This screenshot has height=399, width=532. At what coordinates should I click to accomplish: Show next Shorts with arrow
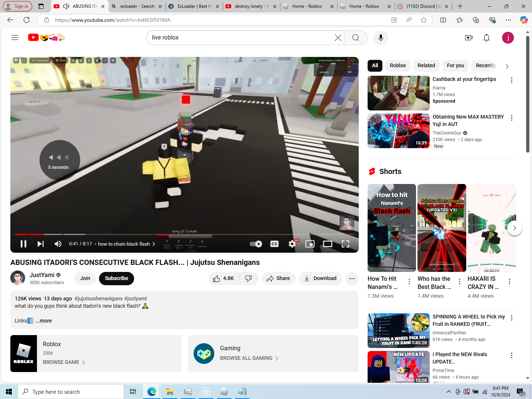[514, 228]
